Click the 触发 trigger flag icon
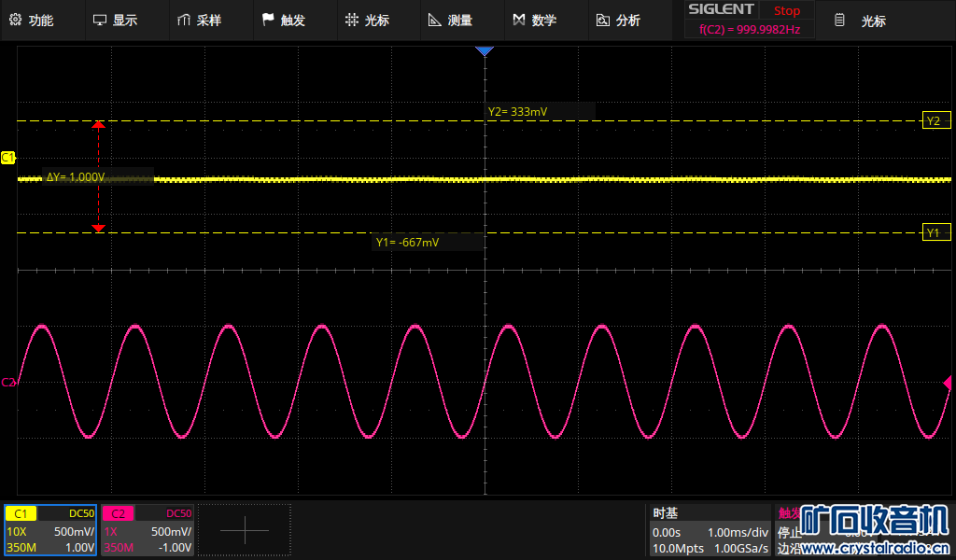The image size is (956, 560). (268, 21)
